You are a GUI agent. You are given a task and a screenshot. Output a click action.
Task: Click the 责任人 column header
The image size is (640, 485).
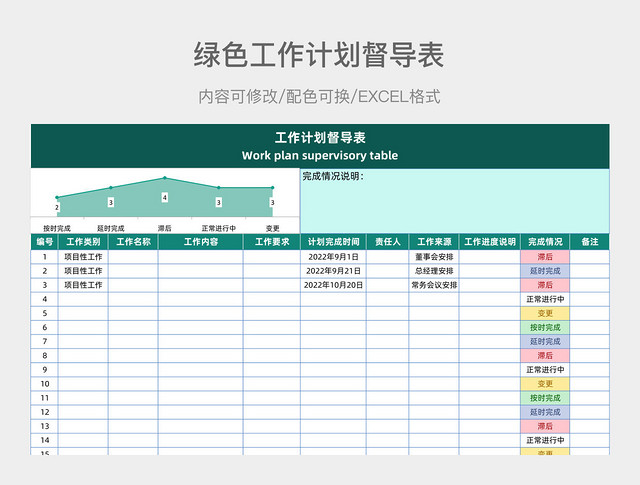388,242
